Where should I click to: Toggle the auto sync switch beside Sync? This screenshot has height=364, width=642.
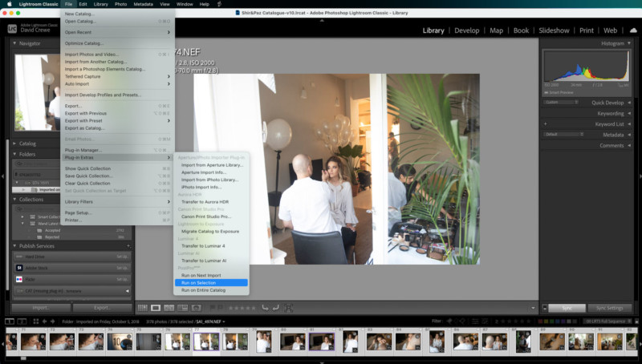click(x=545, y=308)
